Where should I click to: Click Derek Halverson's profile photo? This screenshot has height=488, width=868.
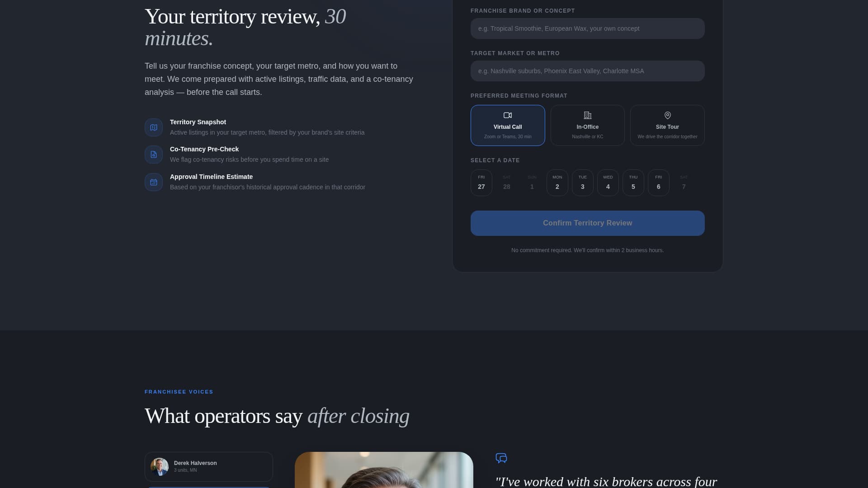(160, 466)
